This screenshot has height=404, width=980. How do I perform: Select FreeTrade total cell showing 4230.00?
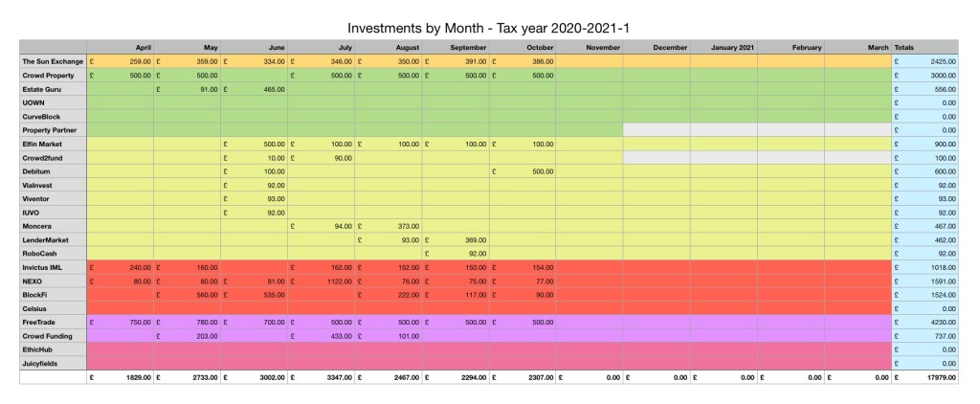tap(924, 324)
